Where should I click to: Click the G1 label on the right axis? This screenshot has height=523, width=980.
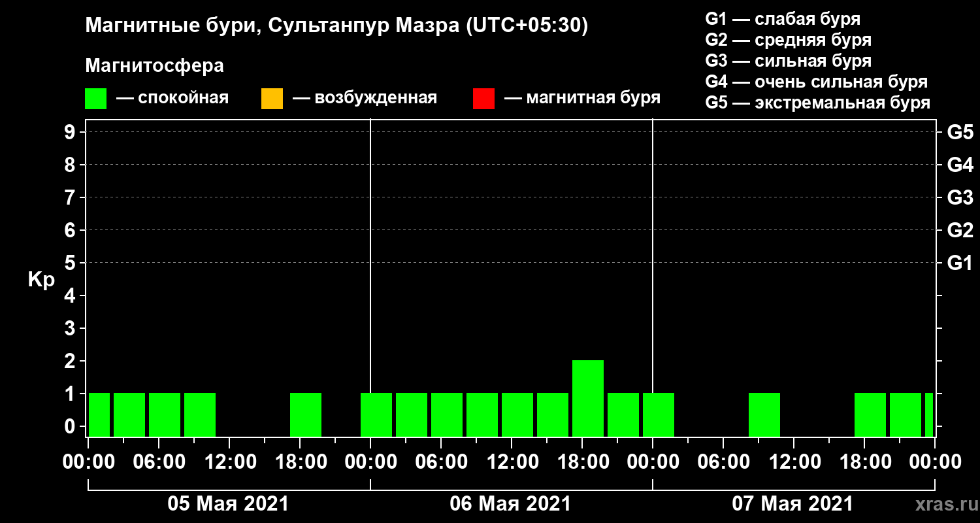point(960,263)
